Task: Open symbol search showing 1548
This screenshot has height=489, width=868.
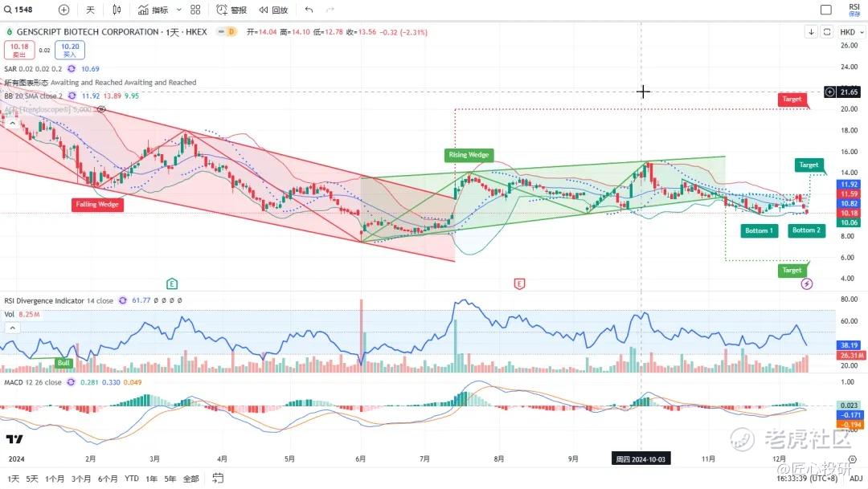Action: click(18, 10)
